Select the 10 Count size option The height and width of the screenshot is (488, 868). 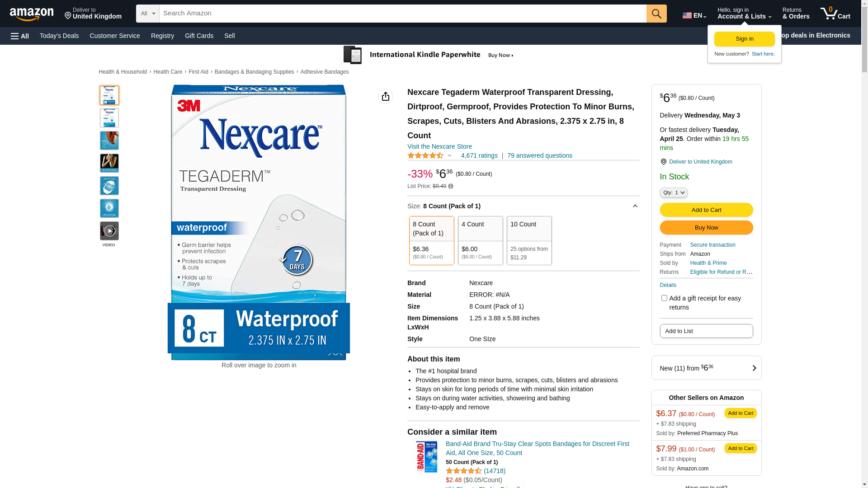coord(529,240)
